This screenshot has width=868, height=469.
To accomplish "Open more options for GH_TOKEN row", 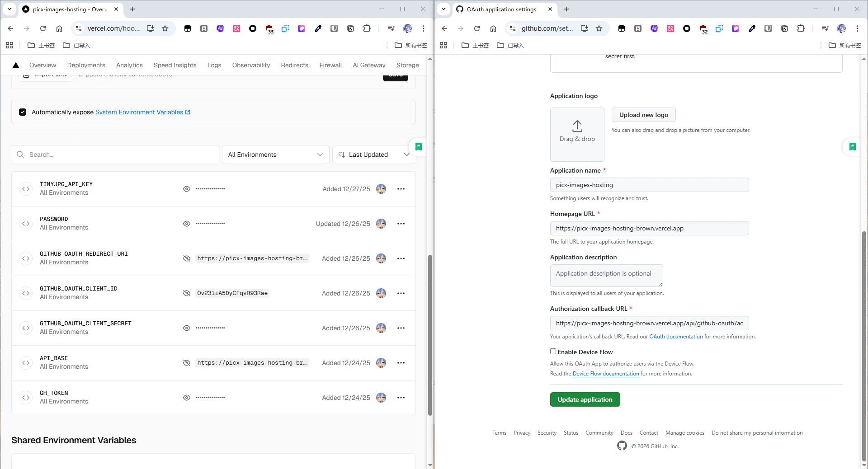I will pos(401,398).
